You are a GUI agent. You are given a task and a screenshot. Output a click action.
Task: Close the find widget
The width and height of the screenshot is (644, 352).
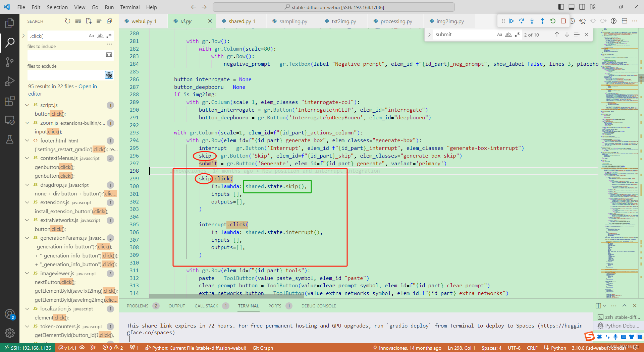pos(586,35)
